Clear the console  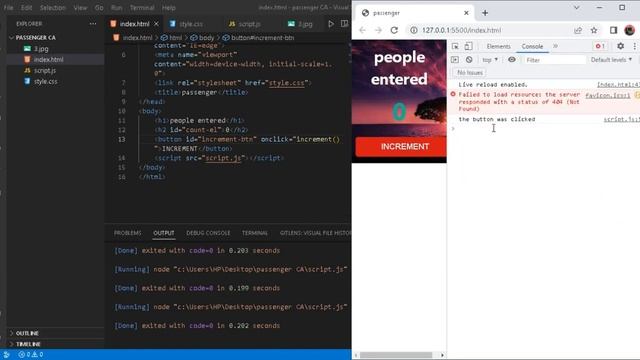tap(469, 60)
